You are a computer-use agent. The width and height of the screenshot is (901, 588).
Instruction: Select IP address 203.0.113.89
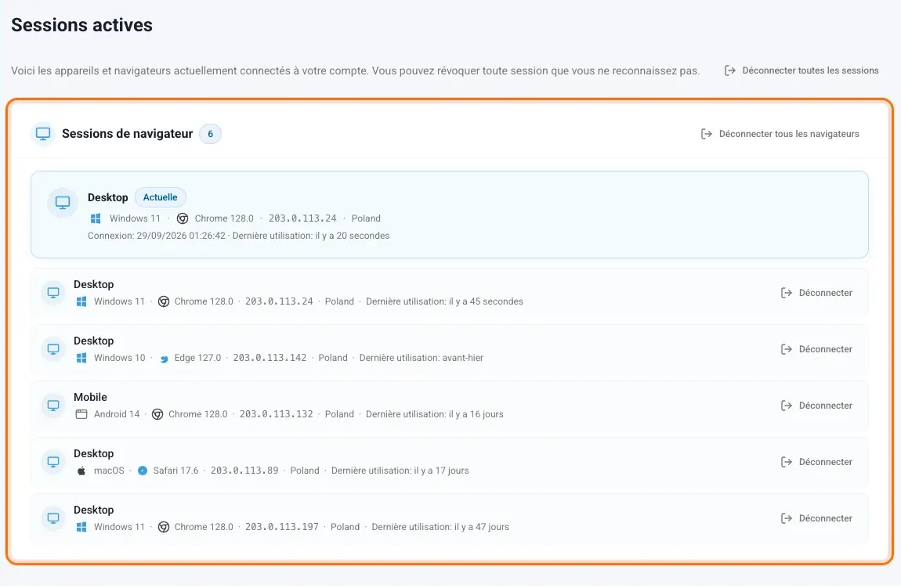244,471
